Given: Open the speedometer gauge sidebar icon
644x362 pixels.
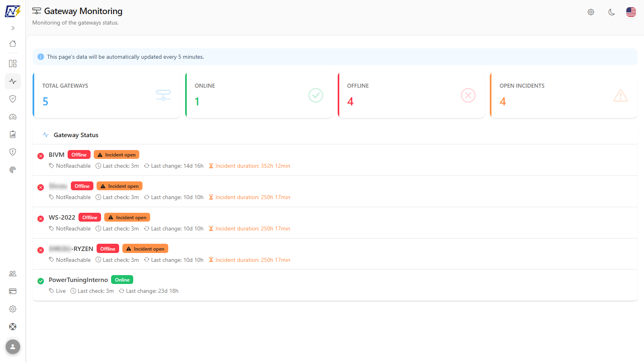Looking at the screenshot, I should [x=13, y=117].
